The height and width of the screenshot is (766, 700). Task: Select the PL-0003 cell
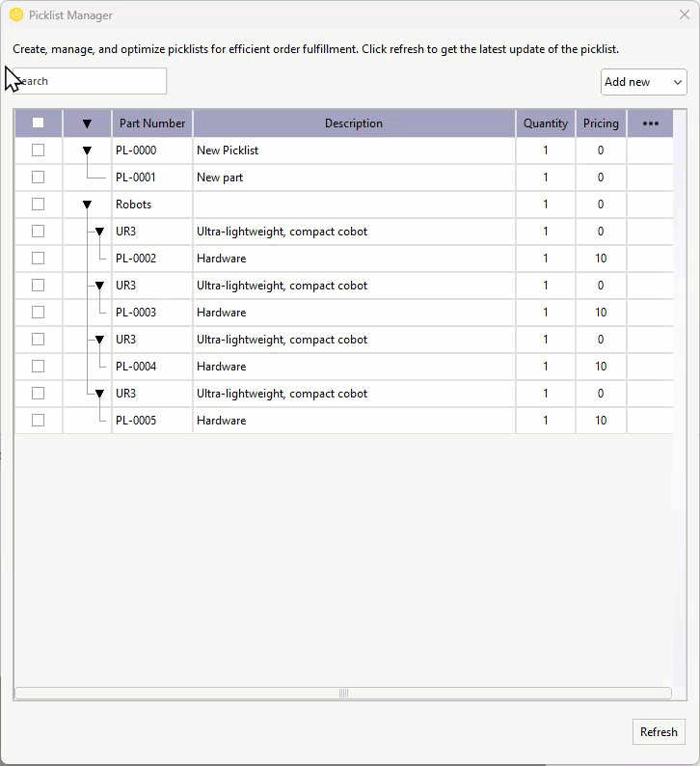152,313
